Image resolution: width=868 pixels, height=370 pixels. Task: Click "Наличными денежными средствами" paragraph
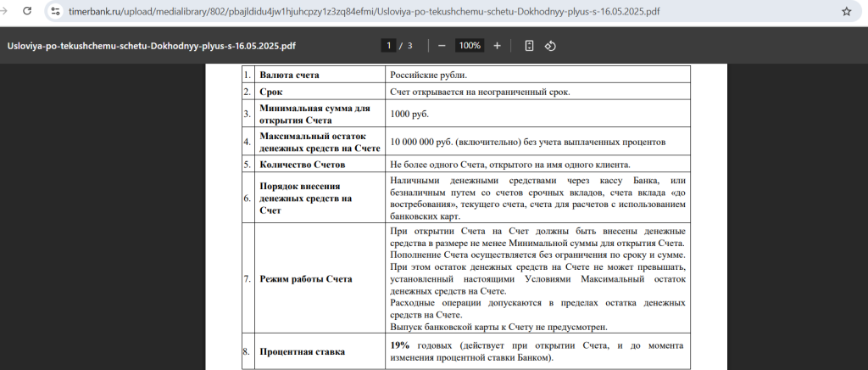point(537,199)
